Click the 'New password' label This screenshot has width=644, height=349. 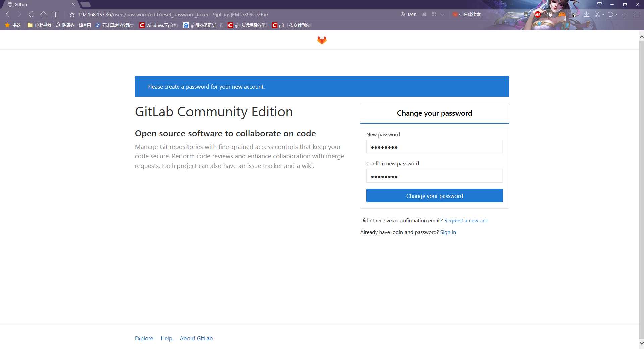pos(383,134)
